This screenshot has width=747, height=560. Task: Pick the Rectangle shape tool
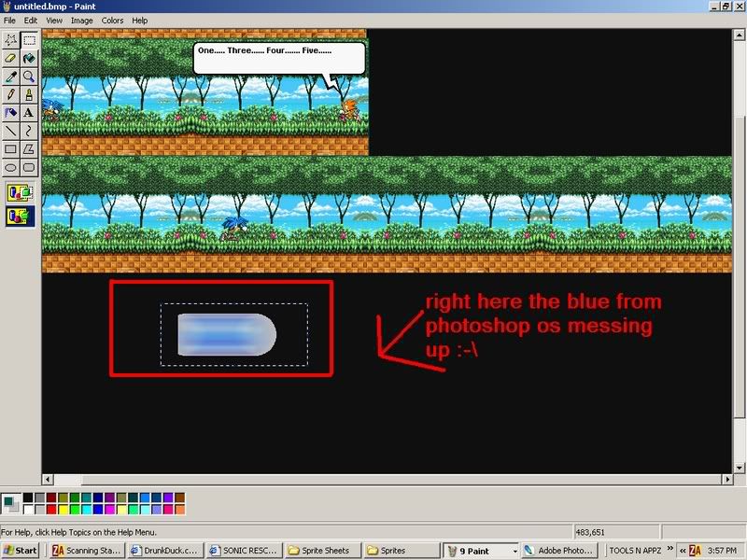11,149
